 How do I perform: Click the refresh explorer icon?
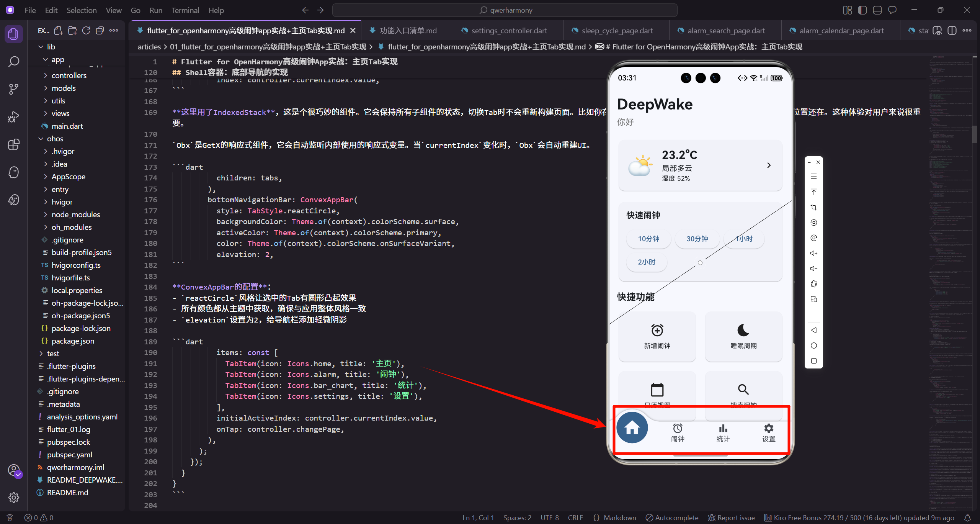pyautogui.click(x=86, y=31)
